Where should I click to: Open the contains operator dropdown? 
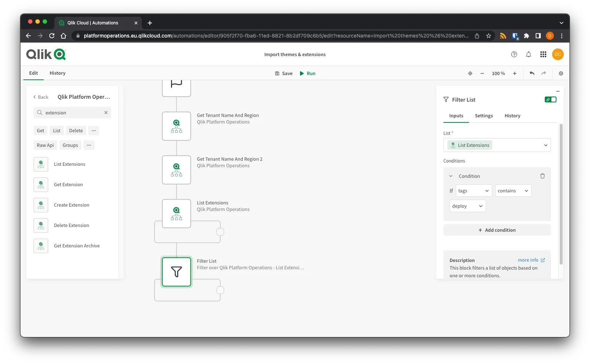(513, 191)
